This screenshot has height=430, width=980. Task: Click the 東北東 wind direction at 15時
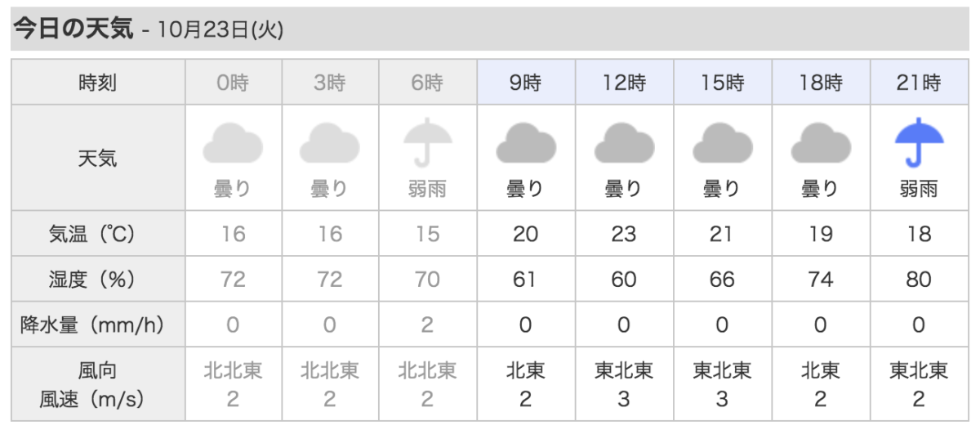click(x=723, y=371)
